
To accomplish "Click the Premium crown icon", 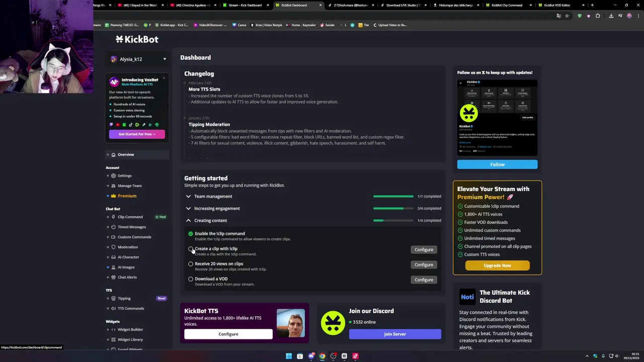I will click(x=113, y=196).
